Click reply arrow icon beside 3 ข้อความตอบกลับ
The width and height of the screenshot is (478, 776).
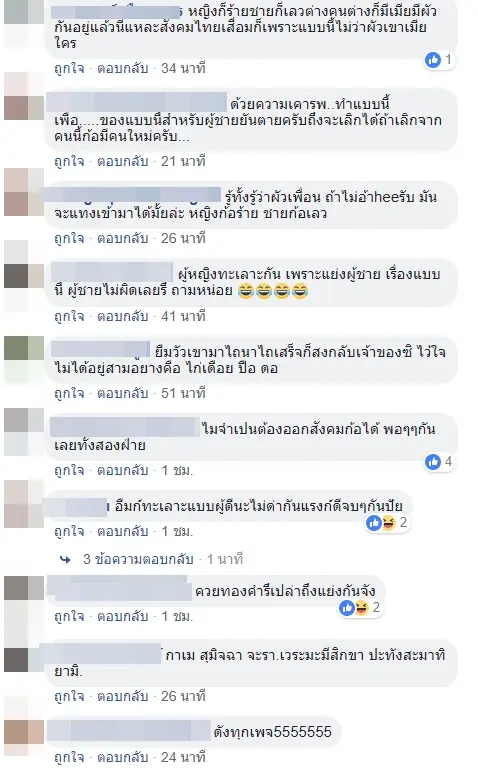[x=65, y=559]
